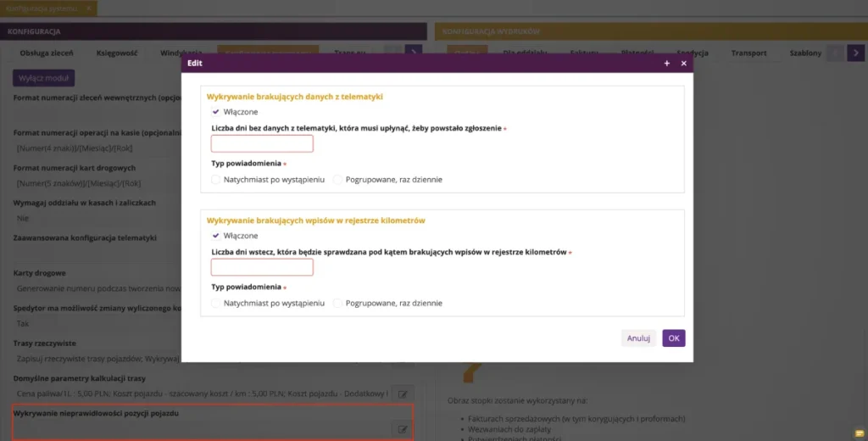This screenshot has height=441, width=868.
Task: Close the Edit dialog with the X icon
Action: tap(684, 64)
